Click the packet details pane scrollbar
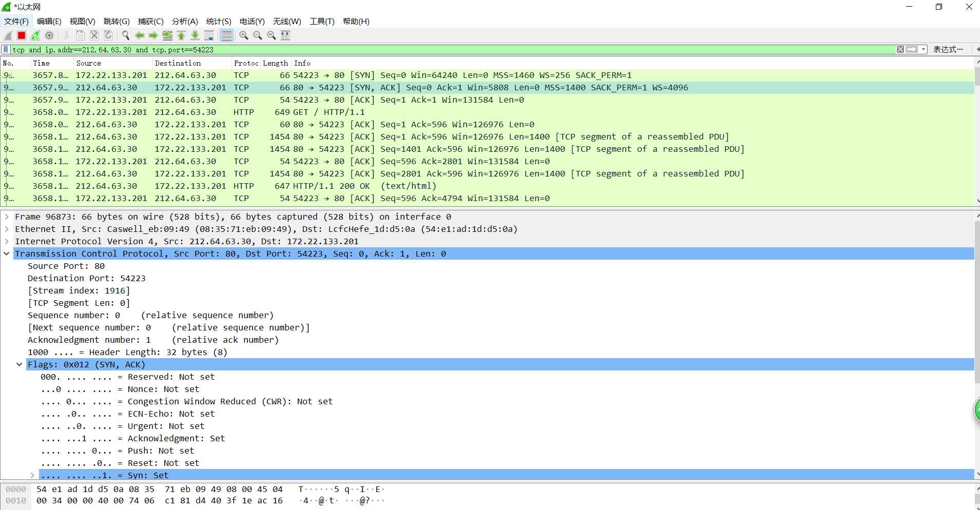Viewport: 980px width, 510px height. point(977,303)
